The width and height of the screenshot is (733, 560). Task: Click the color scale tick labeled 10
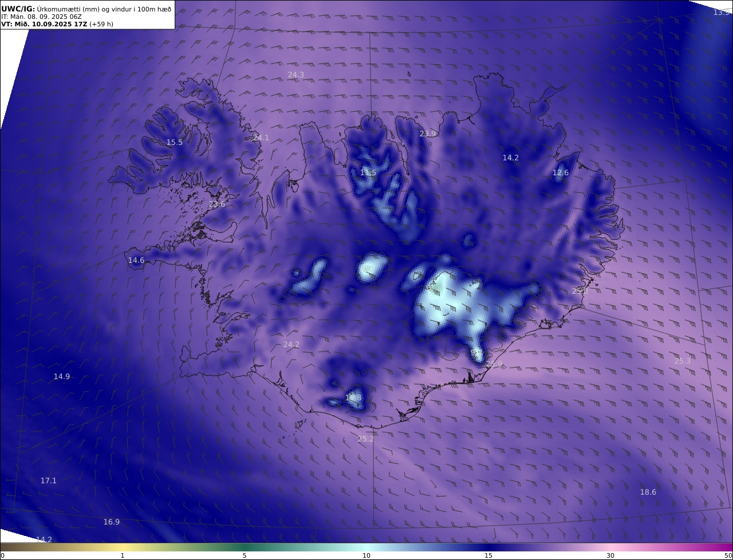366,555
